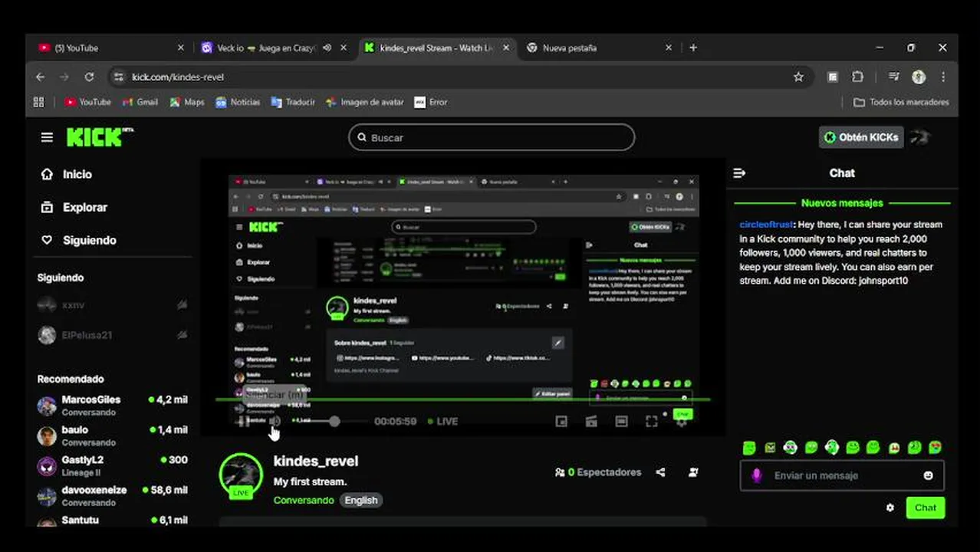Collapse the chat panel with arrow icon
The height and width of the screenshot is (552, 980).
(x=739, y=173)
